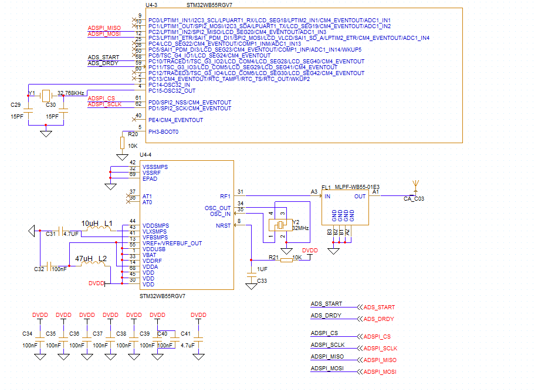Select the FL1 MLPF-WB55-01E3 filter block
Image resolution: width=538 pixels, height=392 pixels.
click(345, 208)
